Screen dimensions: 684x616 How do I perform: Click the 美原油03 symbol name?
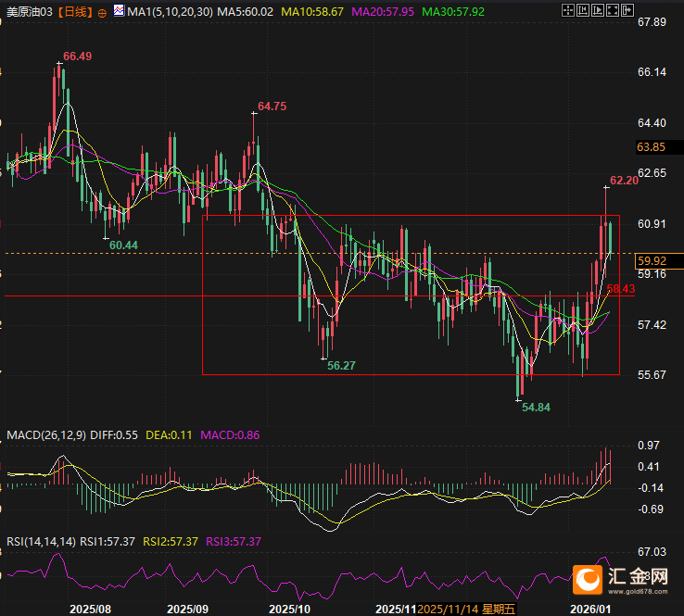point(30,12)
